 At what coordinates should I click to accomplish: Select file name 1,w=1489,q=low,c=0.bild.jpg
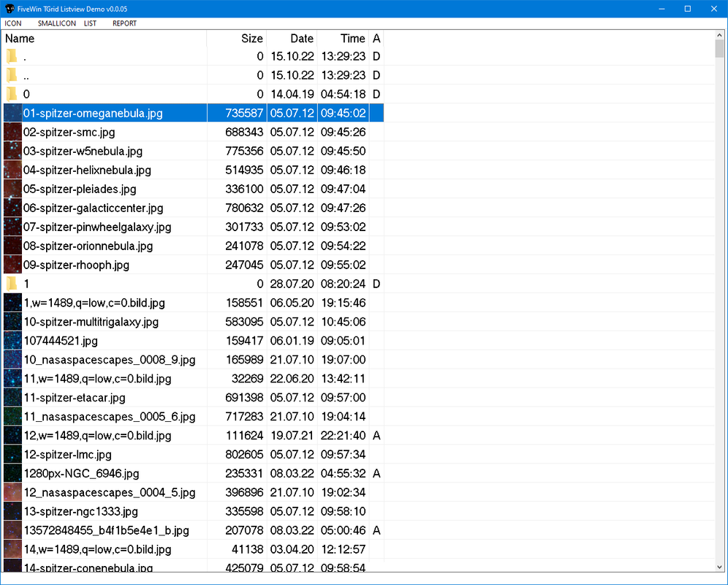pyautogui.click(x=94, y=303)
